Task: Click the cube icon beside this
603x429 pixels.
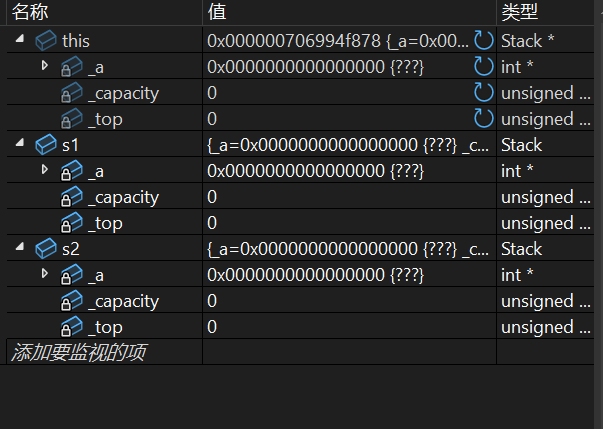Action: click(x=46, y=40)
